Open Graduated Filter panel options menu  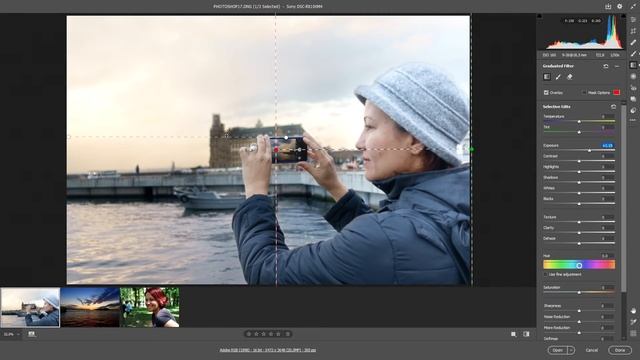(x=617, y=66)
